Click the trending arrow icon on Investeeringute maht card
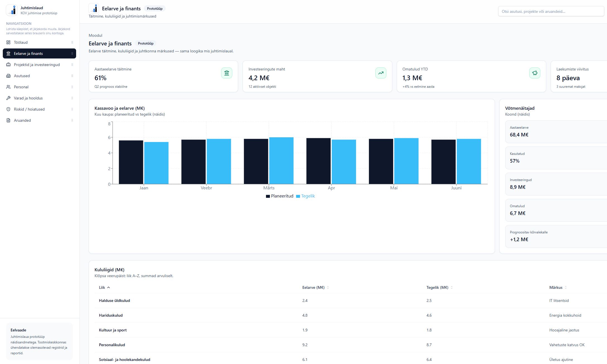The width and height of the screenshot is (607, 364). click(x=381, y=73)
